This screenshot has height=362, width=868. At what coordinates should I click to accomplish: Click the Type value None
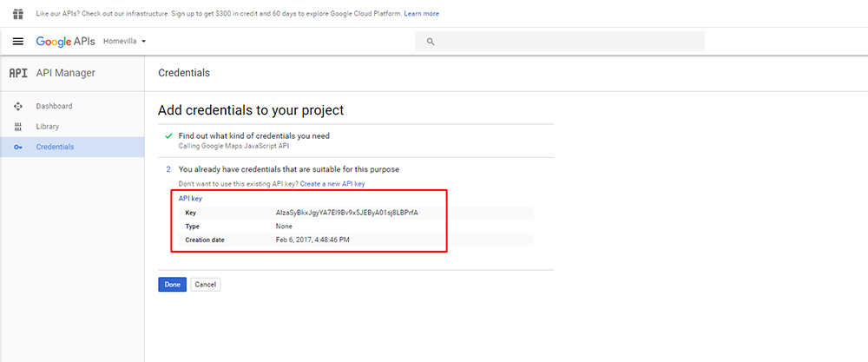pyautogui.click(x=284, y=227)
